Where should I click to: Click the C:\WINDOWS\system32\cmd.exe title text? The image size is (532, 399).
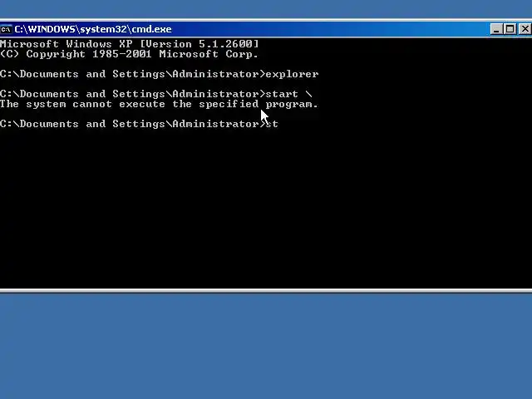93,30
